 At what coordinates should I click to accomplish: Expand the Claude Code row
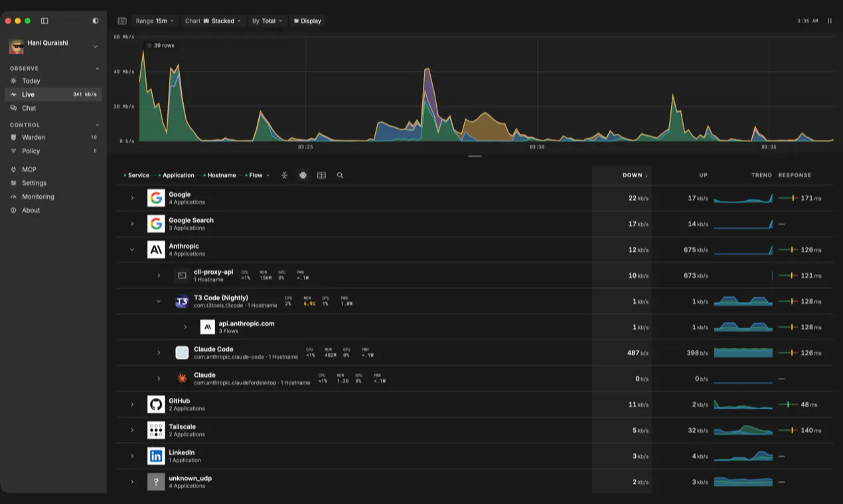[x=159, y=353]
